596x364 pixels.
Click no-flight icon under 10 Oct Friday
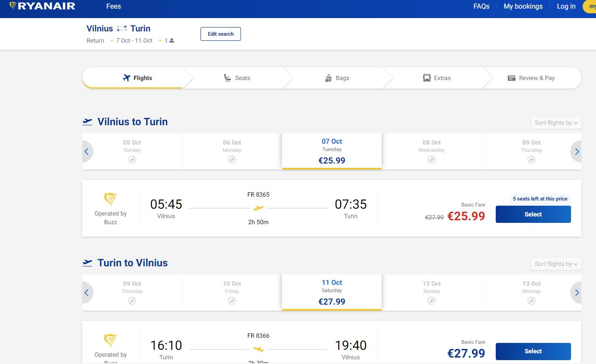(232, 301)
